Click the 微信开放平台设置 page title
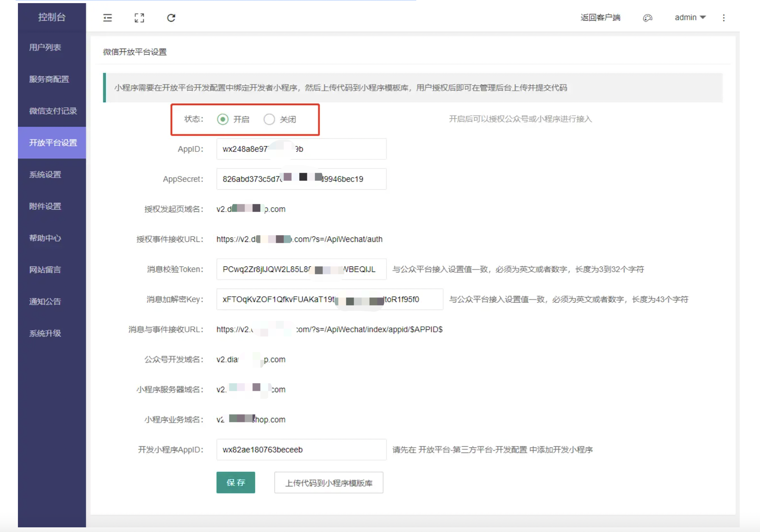Viewport: 760px width, 532px height. 135,52
